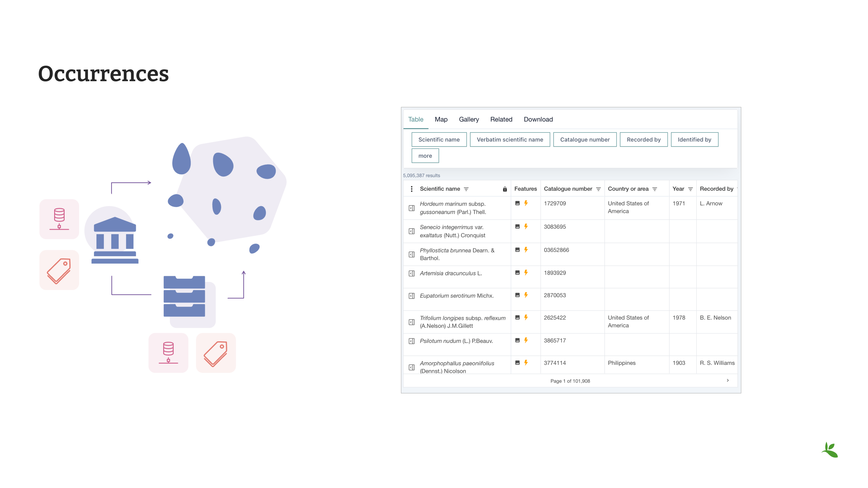Open the table column options kebab menu
The height and width of the screenshot is (488, 868).
(411, 189)
